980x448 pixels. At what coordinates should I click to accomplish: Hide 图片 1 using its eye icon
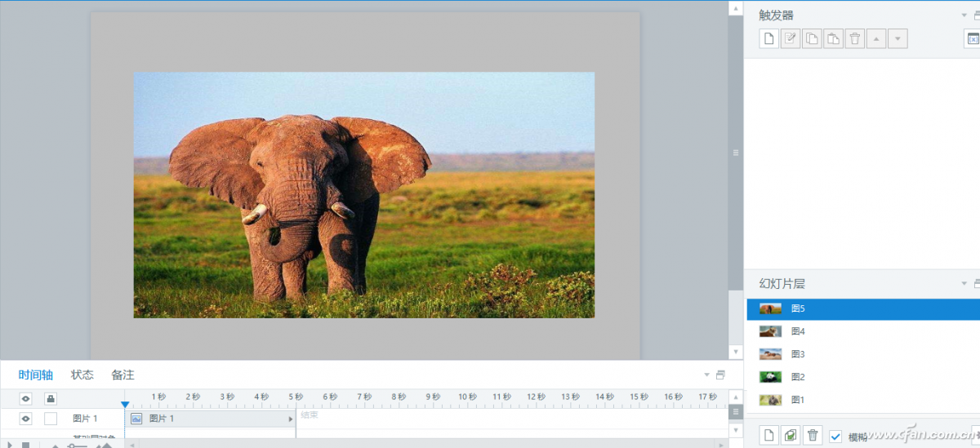pos(25,419)
